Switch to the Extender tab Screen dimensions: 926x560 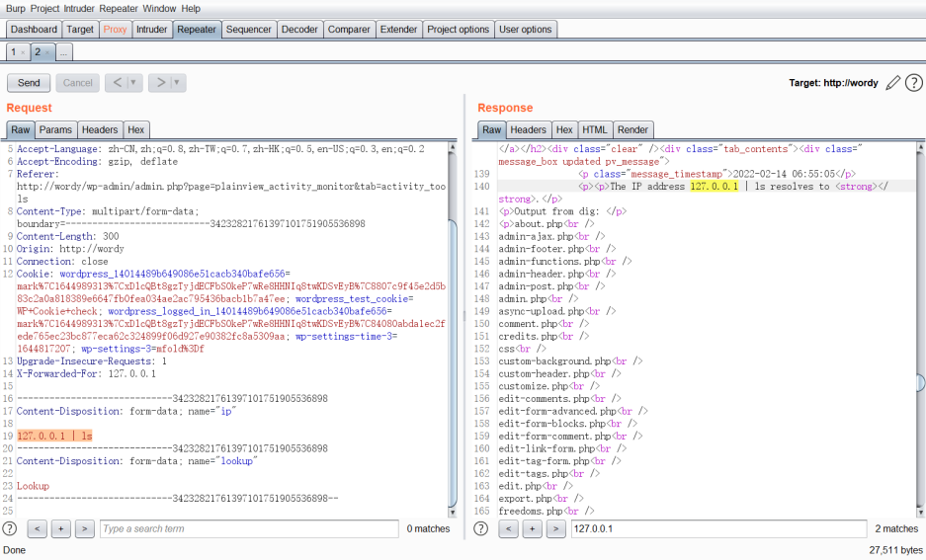(x=398, y=29)
